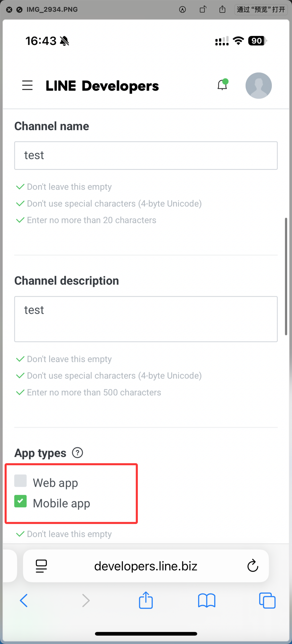Click the LINE Developers logo
The image size is (292, 644).
[x=102, y=86]
